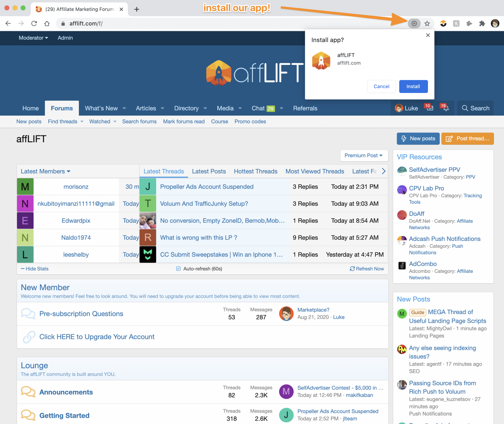Go to browser home page icon
Viewport: 504px width, 424px height.
(47, 23)
